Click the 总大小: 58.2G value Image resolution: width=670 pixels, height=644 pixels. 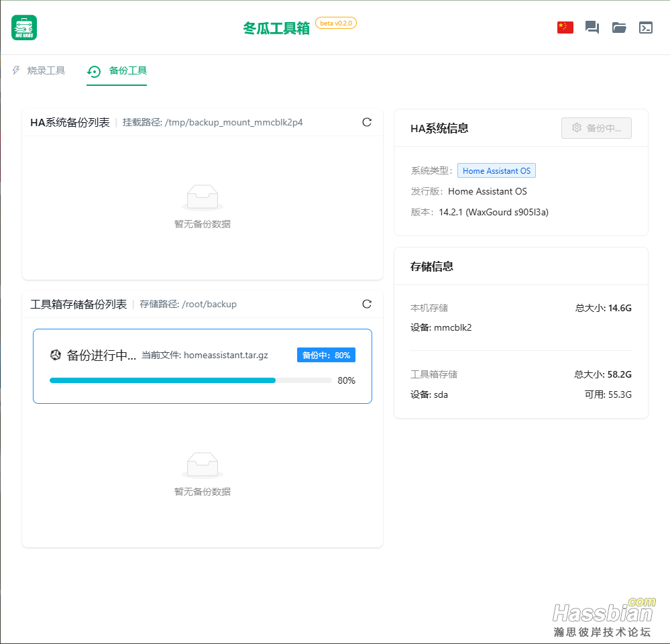point(603,374)
